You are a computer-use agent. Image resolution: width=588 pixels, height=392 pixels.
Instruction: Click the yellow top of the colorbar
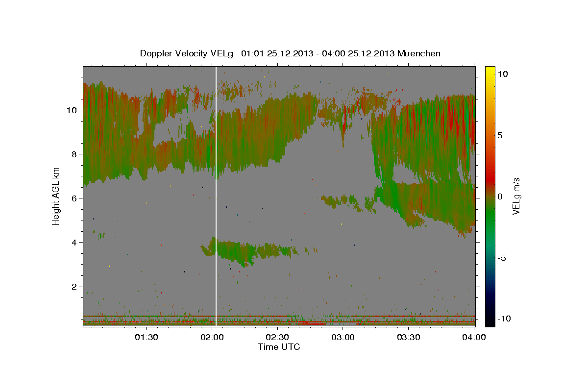coord(490,70)
